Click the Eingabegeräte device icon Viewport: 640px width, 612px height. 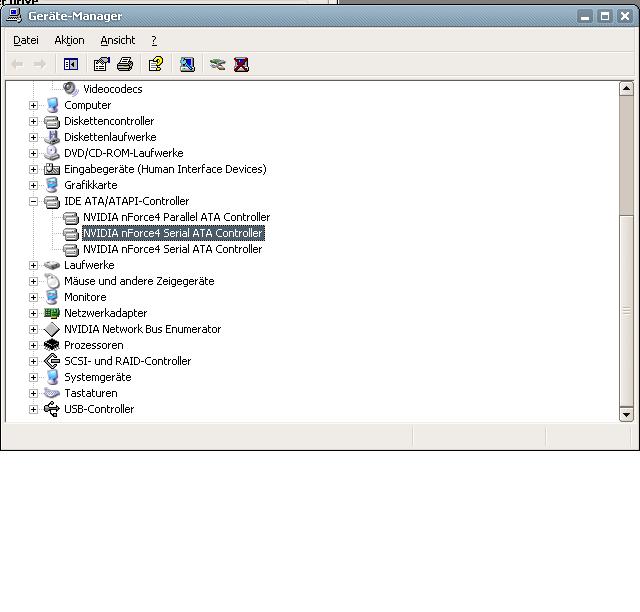pos(52,169)
